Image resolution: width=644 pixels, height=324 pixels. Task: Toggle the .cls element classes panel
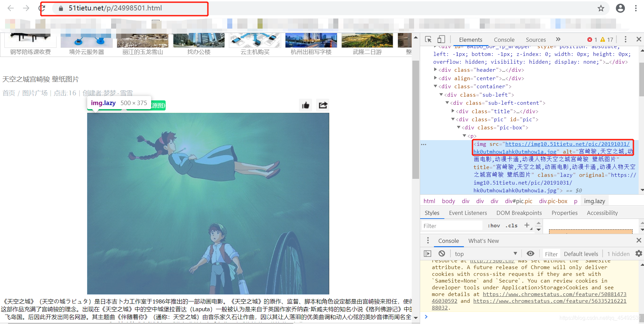tap(511, 226)
